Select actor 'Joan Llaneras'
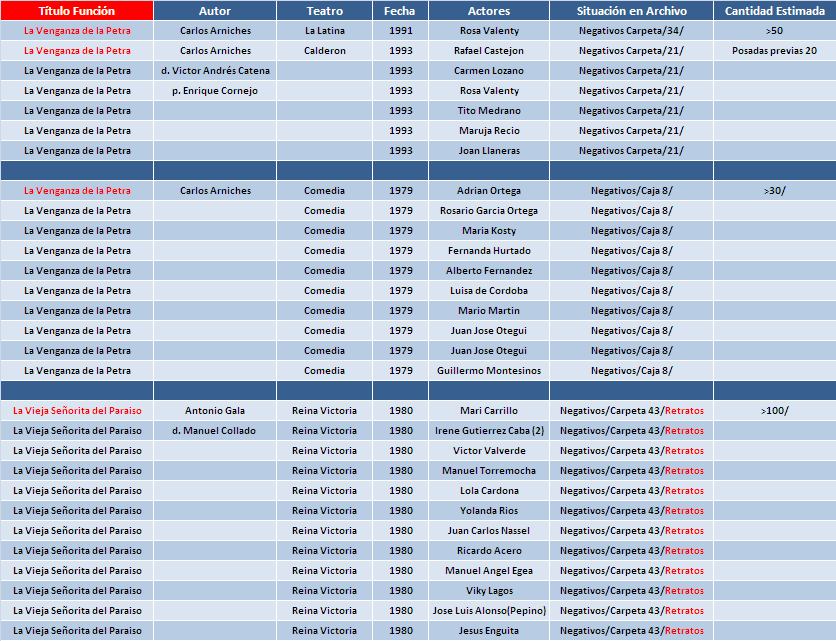Viewport: 836px width, 641px height. point(489,151)
